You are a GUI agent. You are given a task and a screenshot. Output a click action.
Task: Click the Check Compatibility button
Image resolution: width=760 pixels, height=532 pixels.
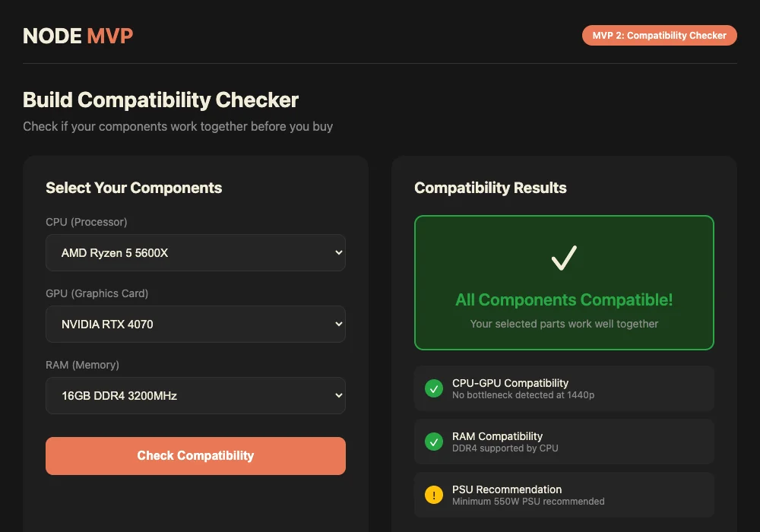[x=195, y=455]
